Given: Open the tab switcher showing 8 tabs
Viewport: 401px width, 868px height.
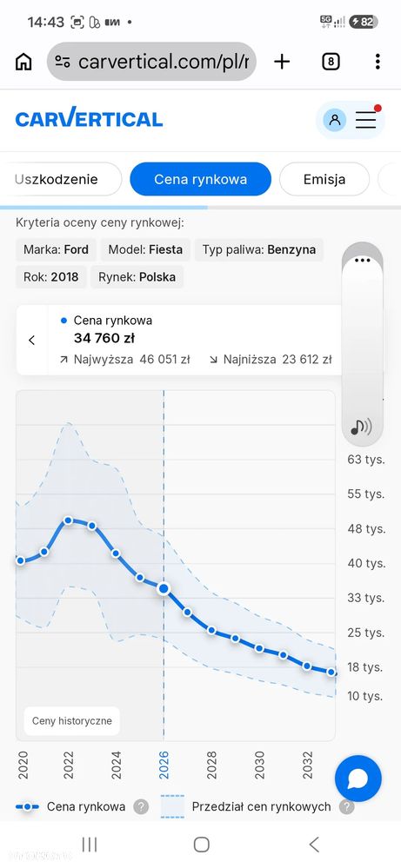Looking at the screenshot, I should 331,62.
